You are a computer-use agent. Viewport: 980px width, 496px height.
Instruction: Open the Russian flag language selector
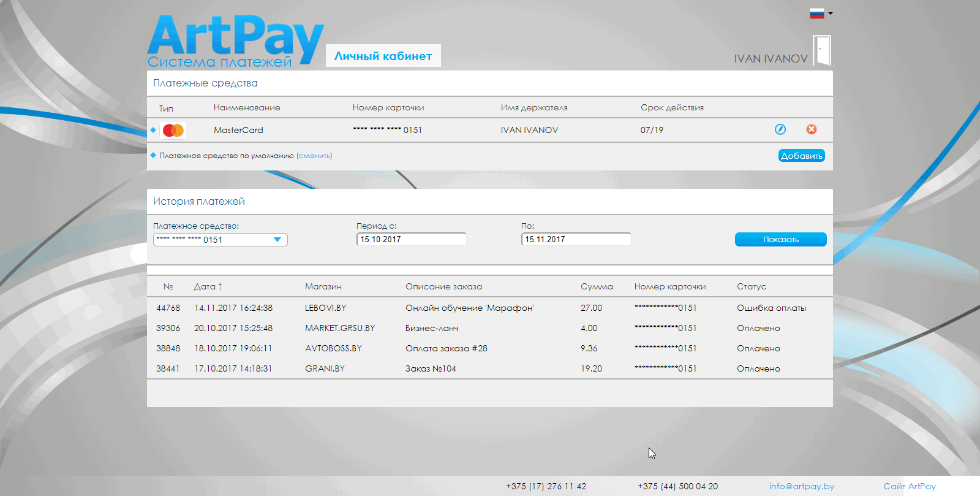tap(821, 13)
